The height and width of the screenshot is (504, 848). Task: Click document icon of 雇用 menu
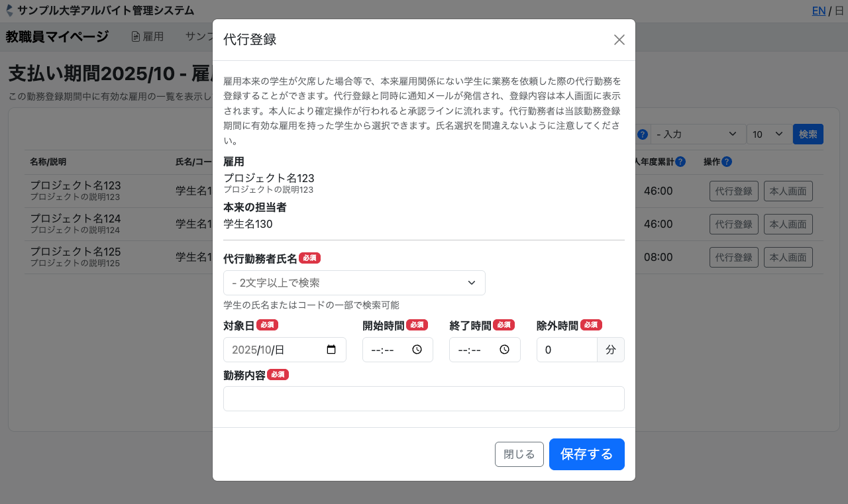click(136, 37)
